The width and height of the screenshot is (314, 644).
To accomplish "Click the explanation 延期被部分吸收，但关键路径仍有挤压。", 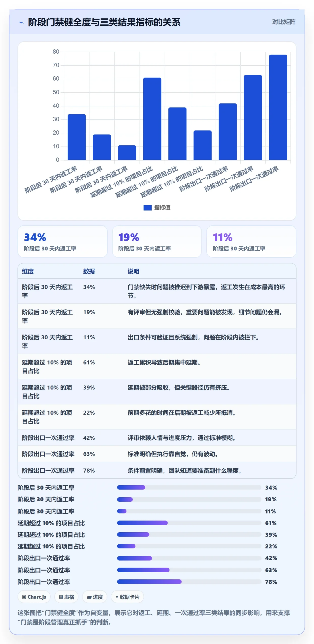I will pos(178,387).
